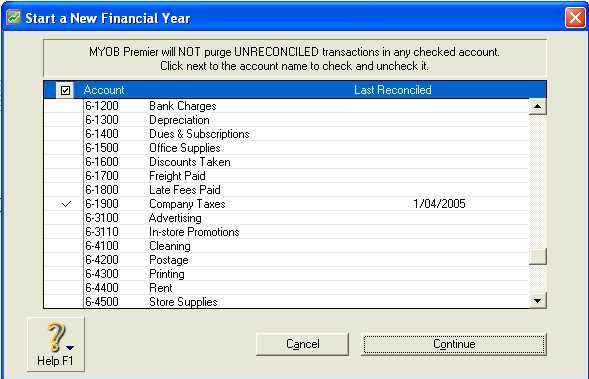Image resolution: width=589 pixels, height=379 pixels.
Task: Click the scroll up arrow of account list
Action: pos(538,107)
